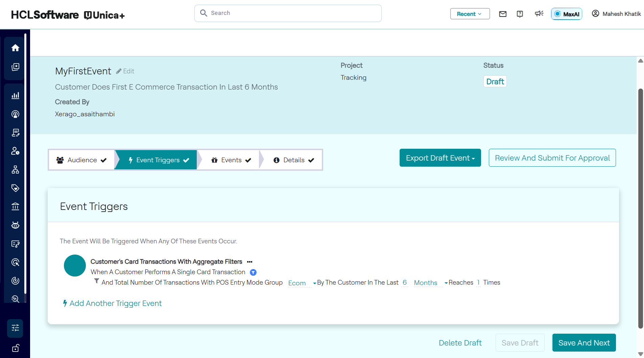Open the bank building sidebar icon
The height and width of the screenshot is (358, 644).
coord(15,207)
